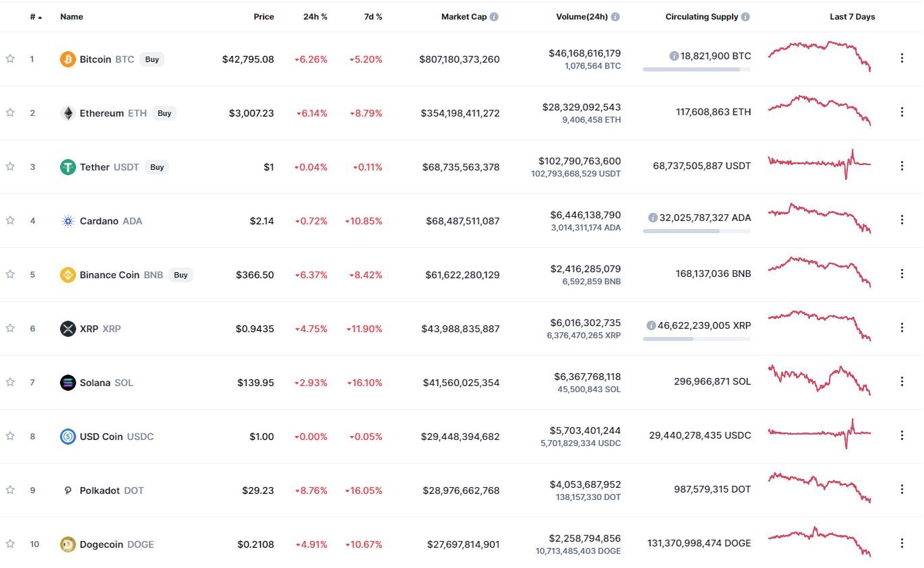
Task: Click the Buy button next to Tether
Action: pos(157,167)
